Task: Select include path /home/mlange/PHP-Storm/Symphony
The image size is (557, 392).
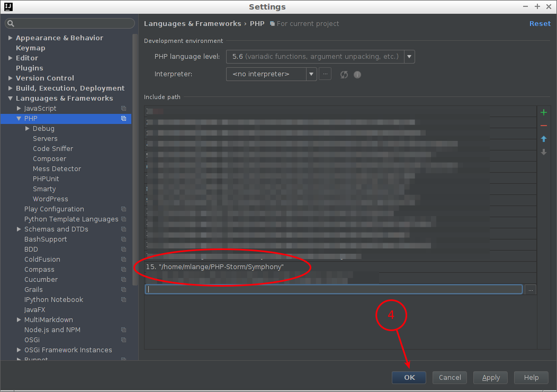Action: pyautogui.click(x=340, y=267)
